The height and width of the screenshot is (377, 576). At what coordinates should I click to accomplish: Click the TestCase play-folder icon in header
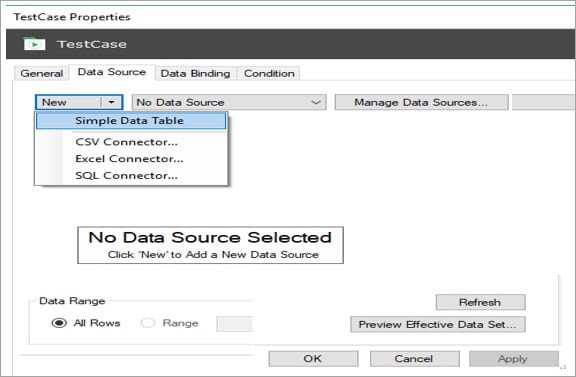(34, 44)
